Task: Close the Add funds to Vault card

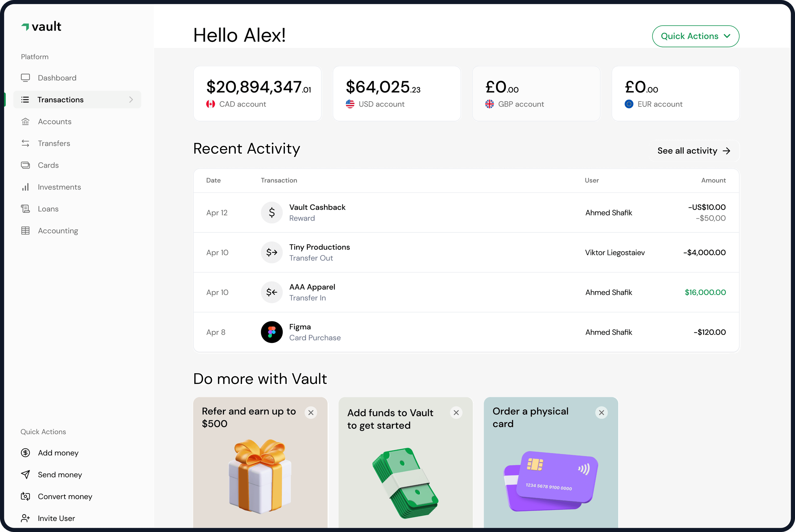Action: [456, 413]
